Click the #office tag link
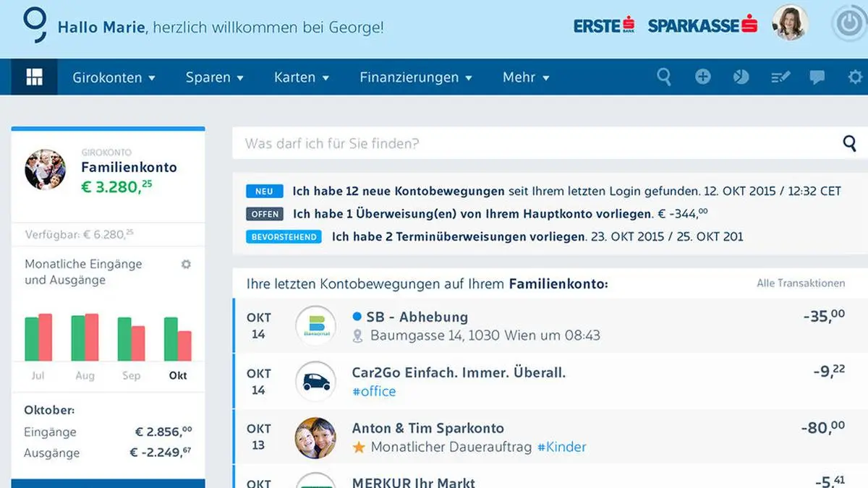 [374, 391]
